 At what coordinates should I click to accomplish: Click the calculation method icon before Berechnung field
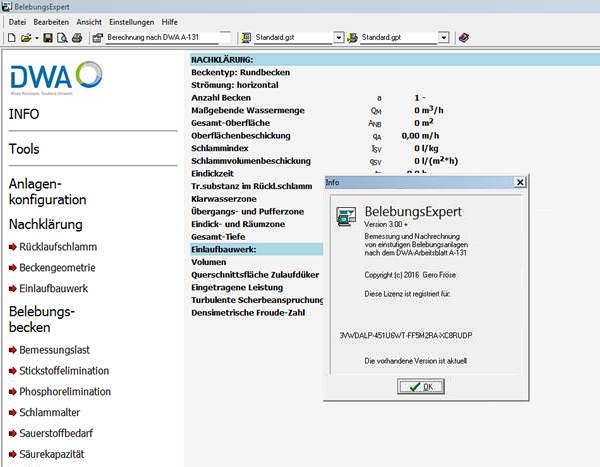(98, 38)
